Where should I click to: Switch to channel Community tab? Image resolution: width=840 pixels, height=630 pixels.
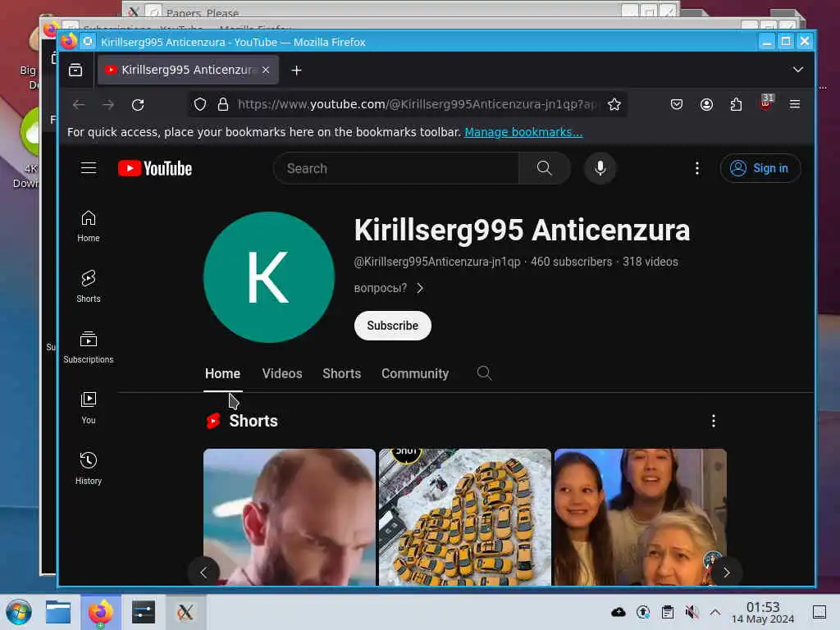tap(415, 373)
